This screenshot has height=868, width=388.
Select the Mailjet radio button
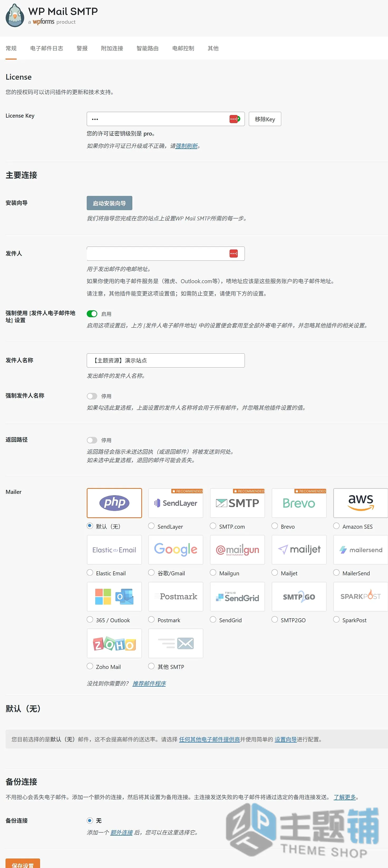pos(275,572)
